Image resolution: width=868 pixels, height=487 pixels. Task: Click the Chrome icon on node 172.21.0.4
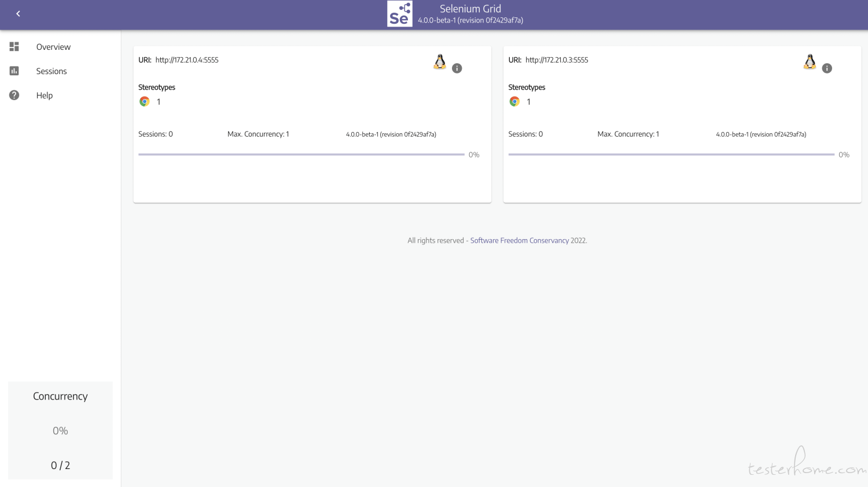click(145, 101)
